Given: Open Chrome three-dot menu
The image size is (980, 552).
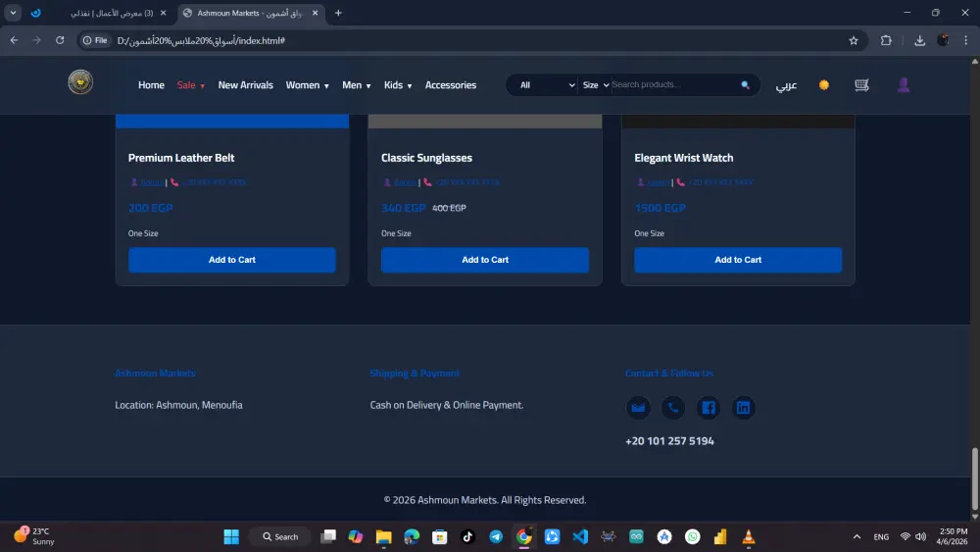Looking at the screenshot, I should point(965,40).
